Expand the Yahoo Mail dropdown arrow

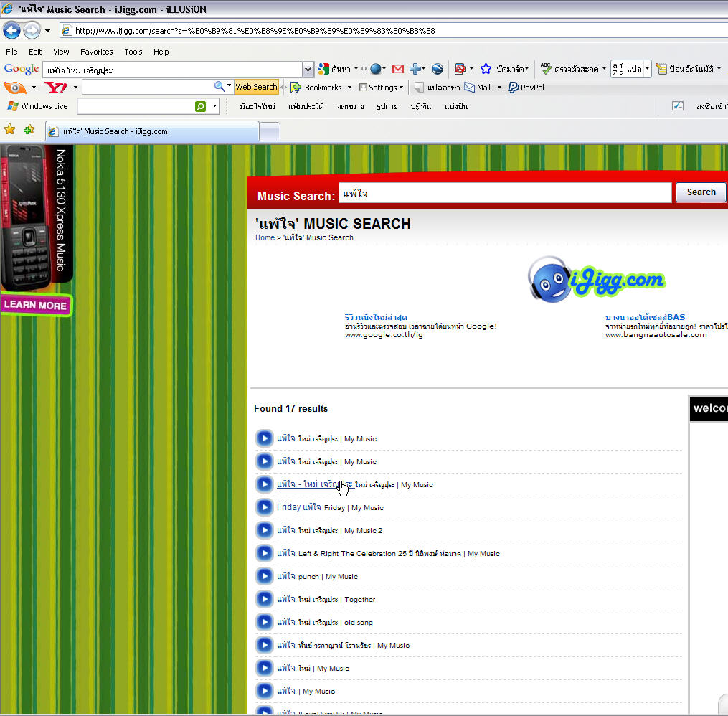click(x=500, y=88)
